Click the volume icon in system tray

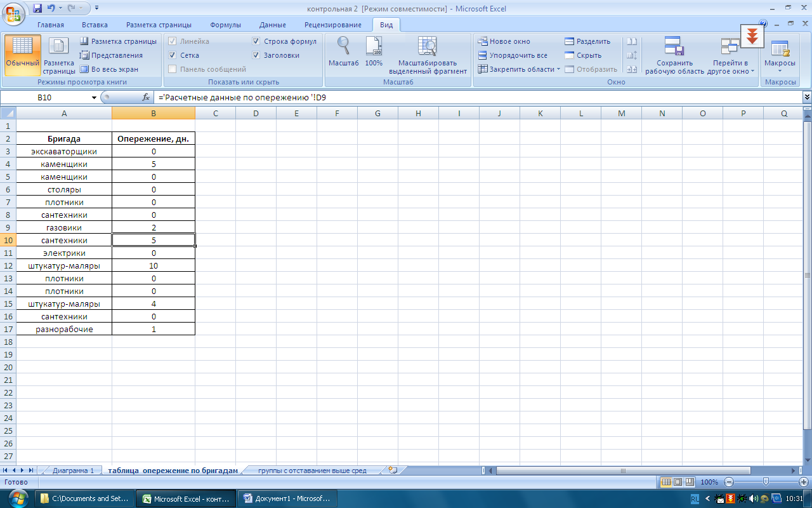tap(754, 498)
